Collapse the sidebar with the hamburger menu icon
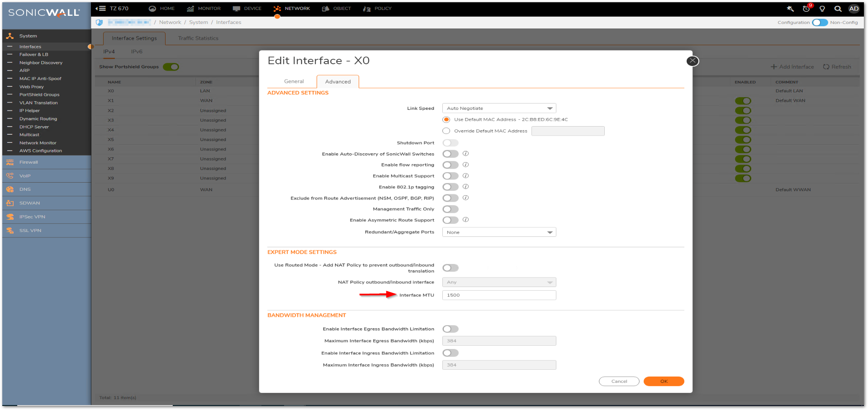The image size is (868, 410). (101, 9)
